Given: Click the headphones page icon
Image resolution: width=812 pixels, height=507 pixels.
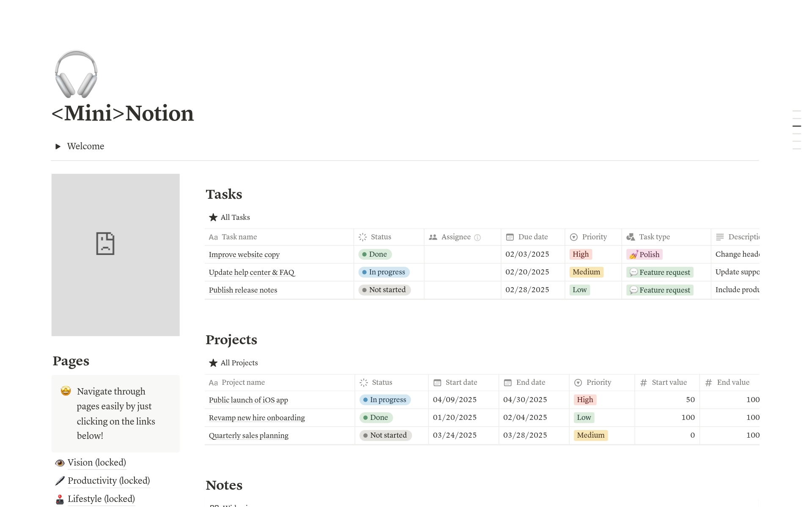Looking at the screenshot, I should (x=76, y=74).
